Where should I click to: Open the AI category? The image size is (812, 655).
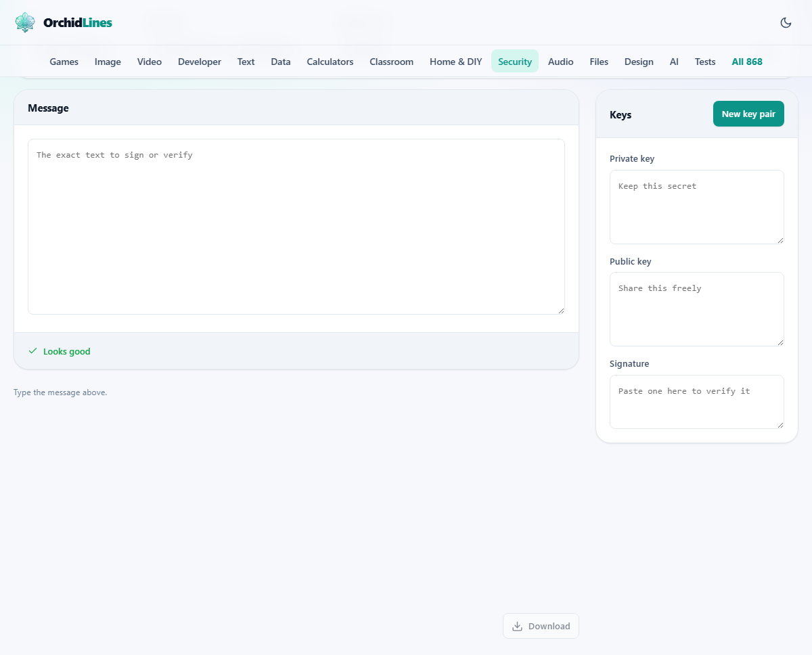coord(674,62)
